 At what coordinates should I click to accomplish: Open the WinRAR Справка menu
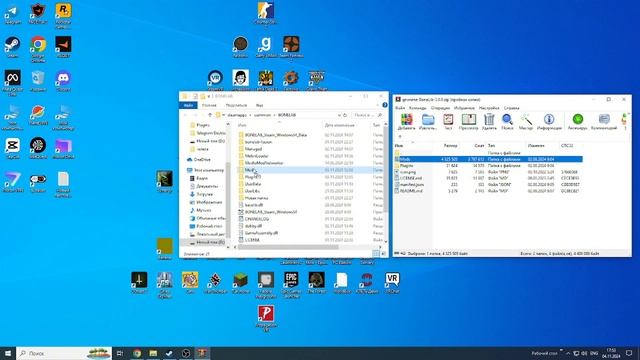click(511, 108)
